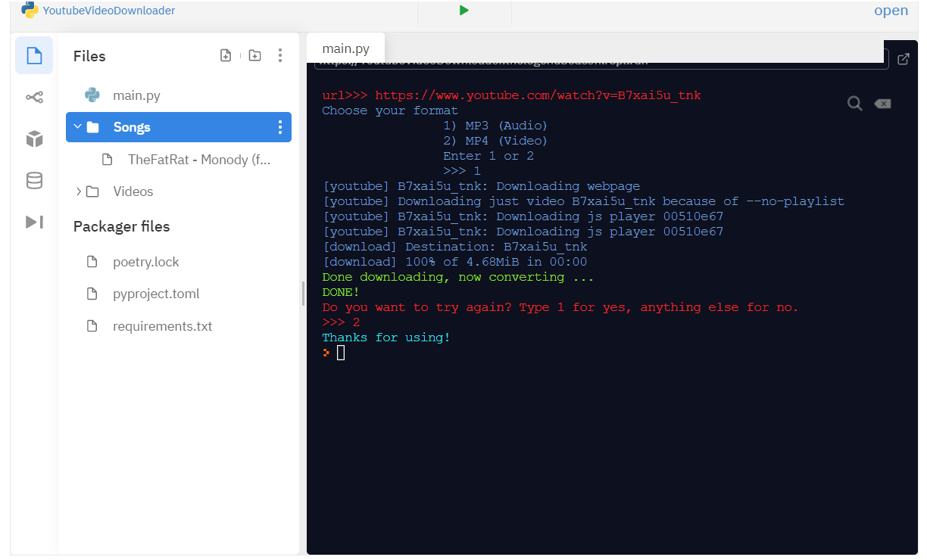Click the file icon beside requirements.txt
This screenshot has height=560, width=927.
tap(92, 326)
